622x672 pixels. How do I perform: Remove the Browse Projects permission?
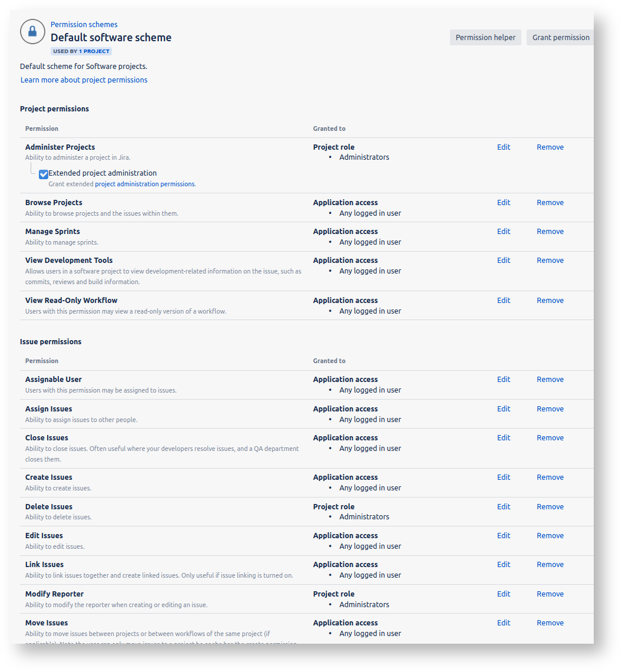[550, 203]
